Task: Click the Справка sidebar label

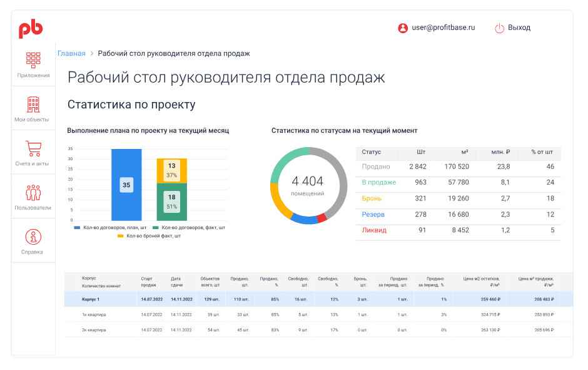Action: coord(32,252)
